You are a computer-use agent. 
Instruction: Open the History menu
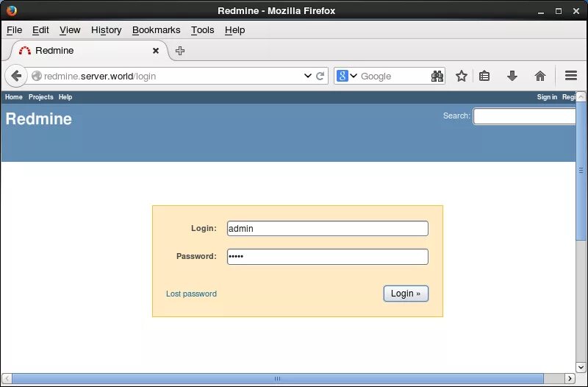[x=106, y=30]
